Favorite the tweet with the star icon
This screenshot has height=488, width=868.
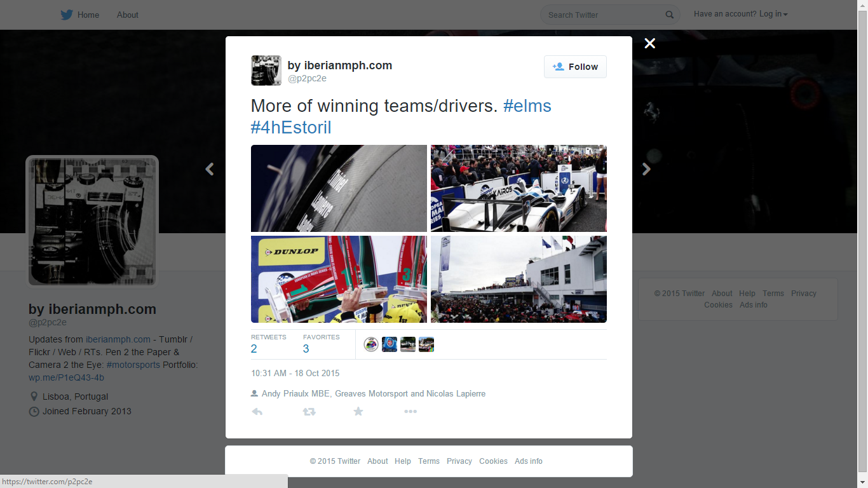click(358, 412)
